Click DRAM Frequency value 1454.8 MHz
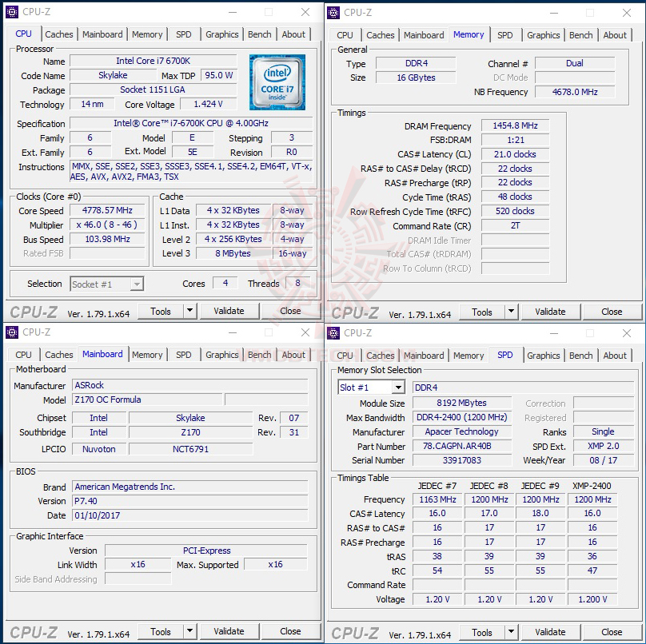646x644 pixels. [515, 125]
